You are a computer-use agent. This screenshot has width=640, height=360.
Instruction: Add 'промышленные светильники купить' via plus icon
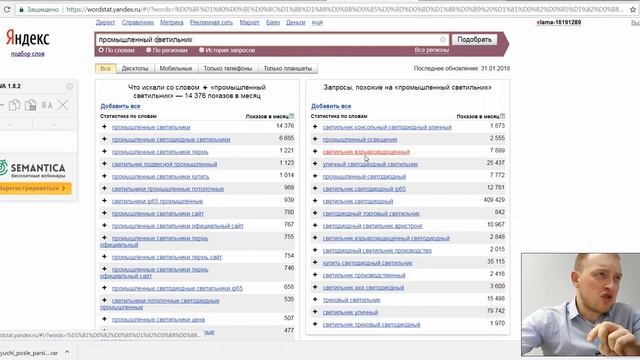click(x=104, y=176)
